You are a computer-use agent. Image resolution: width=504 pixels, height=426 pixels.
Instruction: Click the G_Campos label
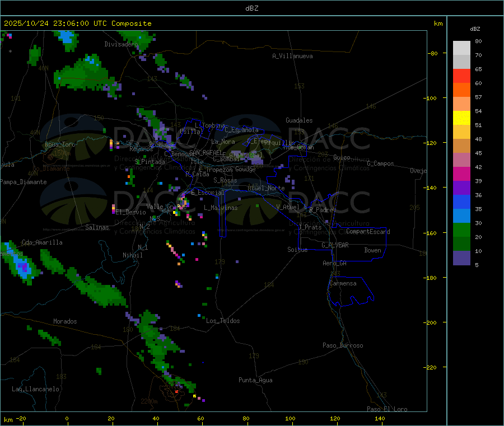(380, 163)
